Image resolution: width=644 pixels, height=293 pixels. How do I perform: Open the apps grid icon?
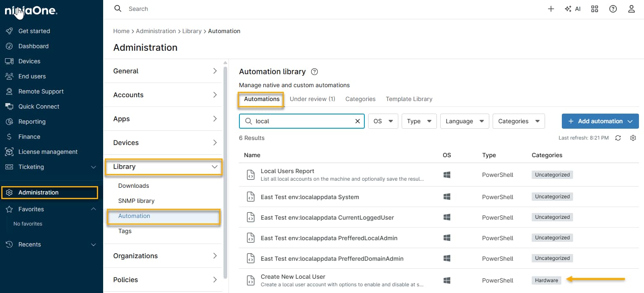click(595, 9)
